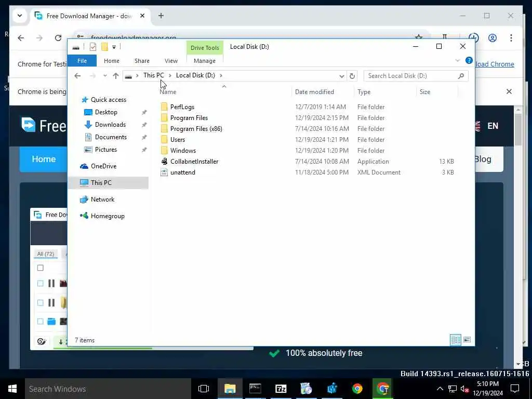The height and width of the screenshot is (399, 532).
Task: Select the Program Files (x86) folder icon
Action: [164, 129]
